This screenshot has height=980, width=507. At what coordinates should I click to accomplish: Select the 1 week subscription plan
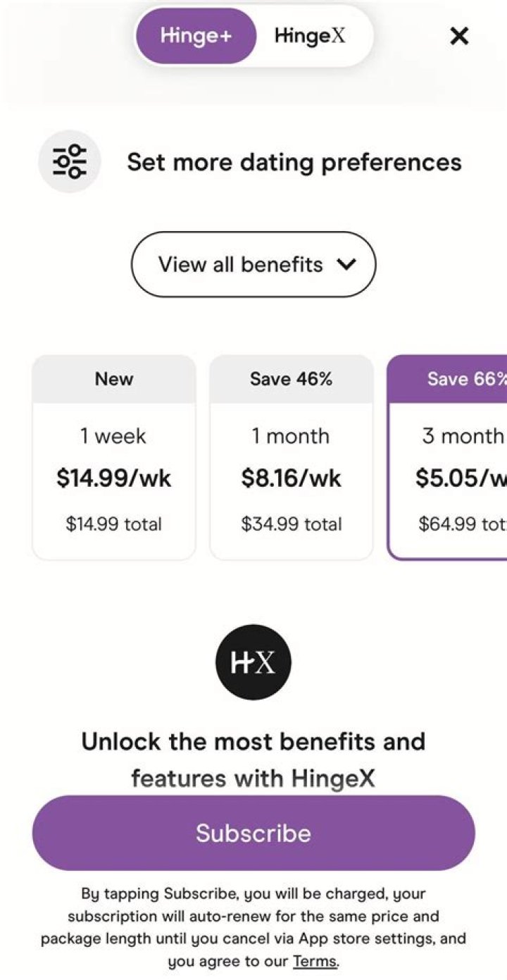pyautogui.click(x=114, y=454)
